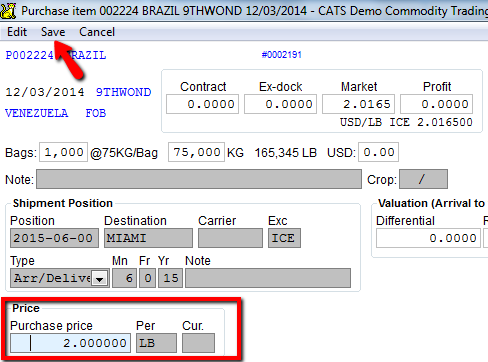488x362 pixels.
Task: Click the USD amount field showing 0.00
Action: [x=378, y=152]
